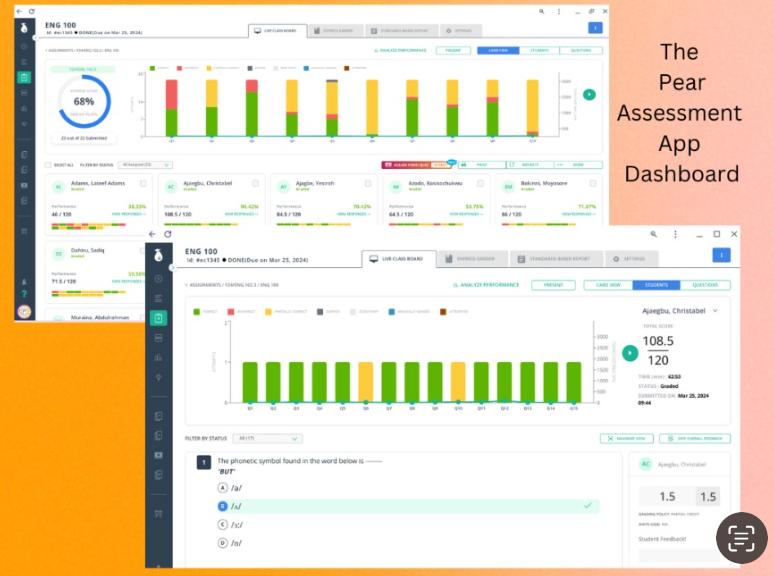Screen dimensions: 774x576
Task: Open the All Assigned (23) status filter dropdown
Action: pos(145,165)
